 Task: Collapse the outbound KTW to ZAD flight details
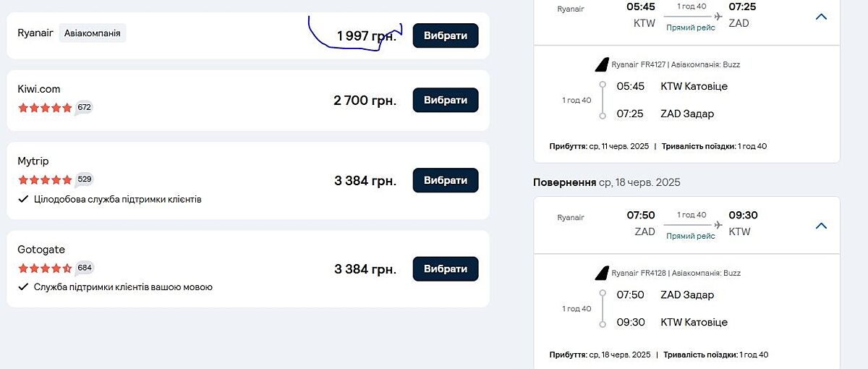pyautogui.click(x=821, y=17)
